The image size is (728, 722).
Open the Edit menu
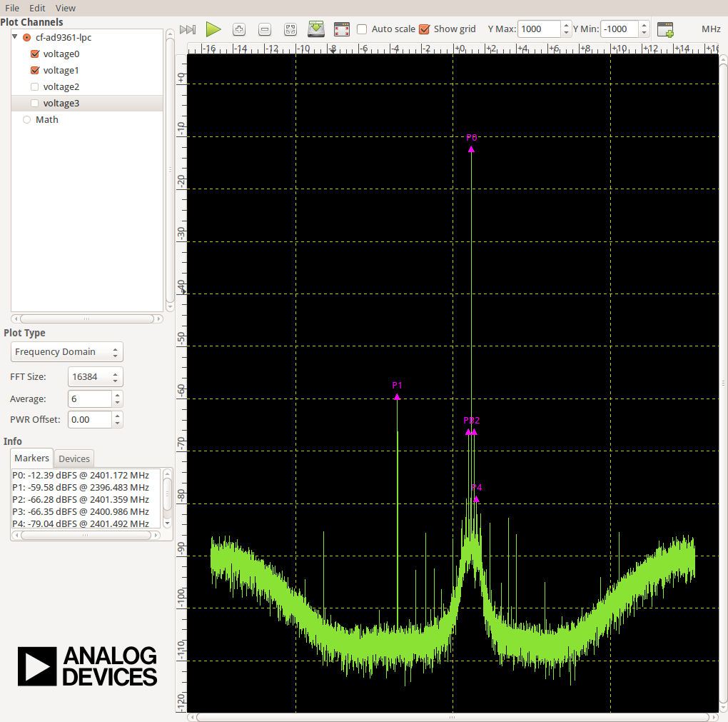click(37, 8)
